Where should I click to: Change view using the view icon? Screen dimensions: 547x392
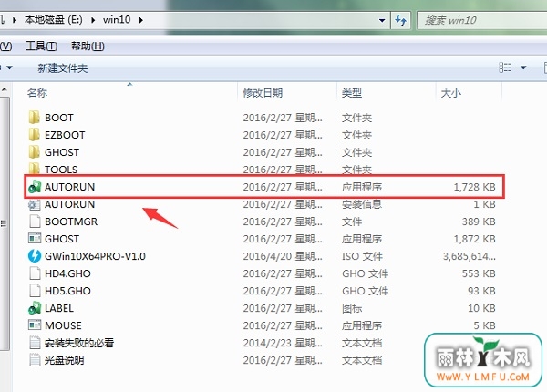[x=505, y=67]
